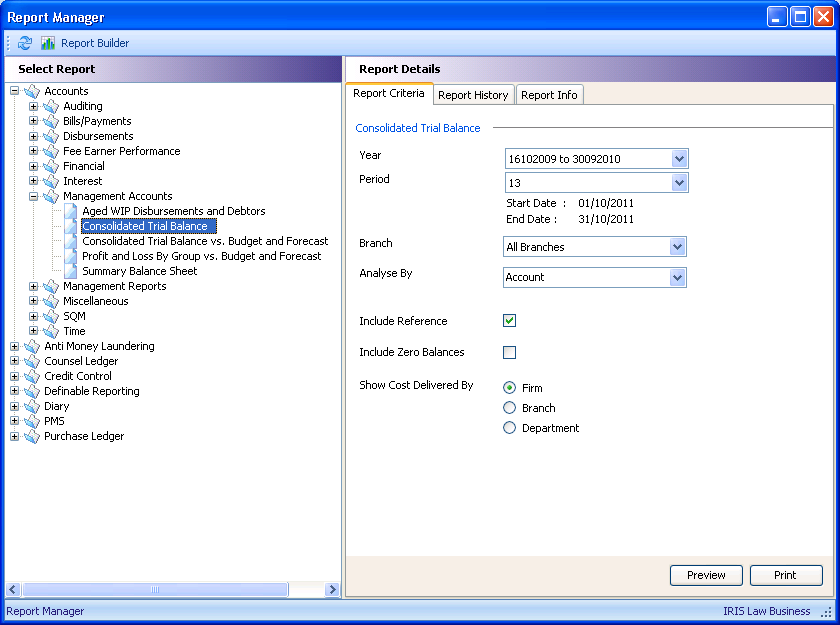Click the Management Accounts folder icon
Screen dimensions: 840x625
tap(51, 196)
